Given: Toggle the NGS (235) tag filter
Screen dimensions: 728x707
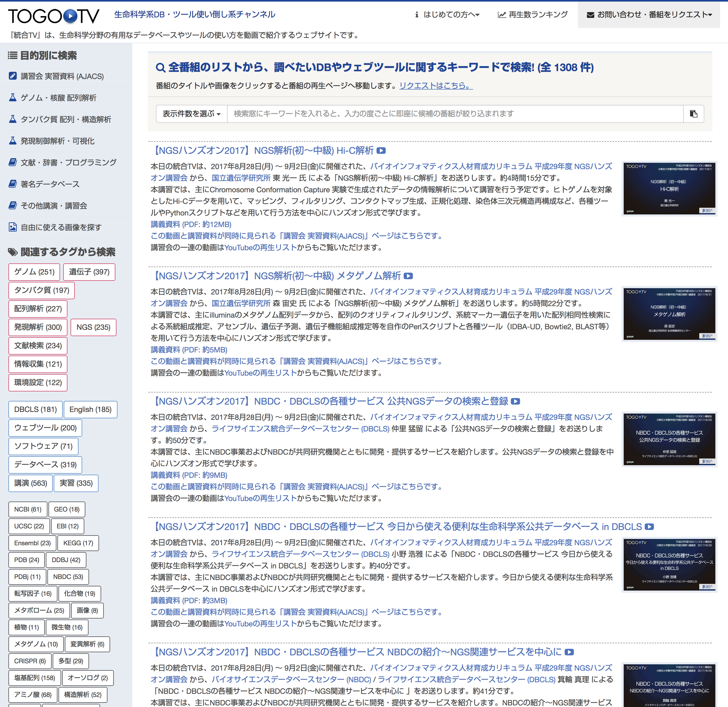Looking at the screenshot, I should click(93, 327).
